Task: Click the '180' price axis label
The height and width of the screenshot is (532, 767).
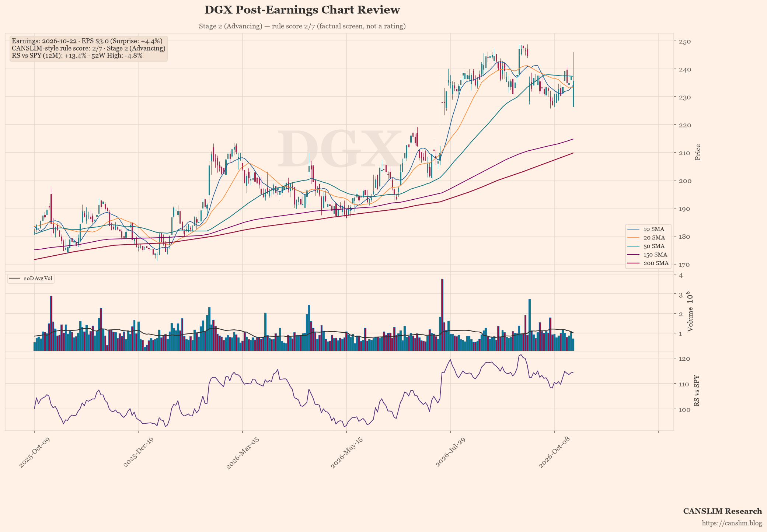Action: coord(685,237)
